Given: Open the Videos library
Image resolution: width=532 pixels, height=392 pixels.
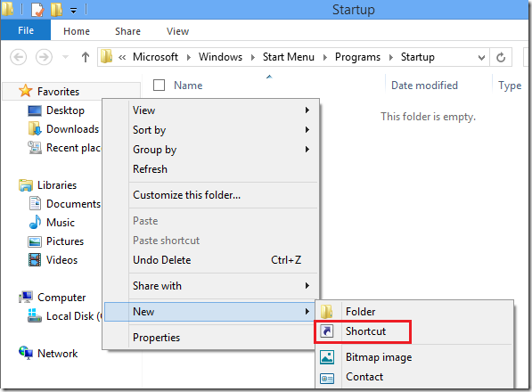Looking at the screenshot, I should 61,260.
